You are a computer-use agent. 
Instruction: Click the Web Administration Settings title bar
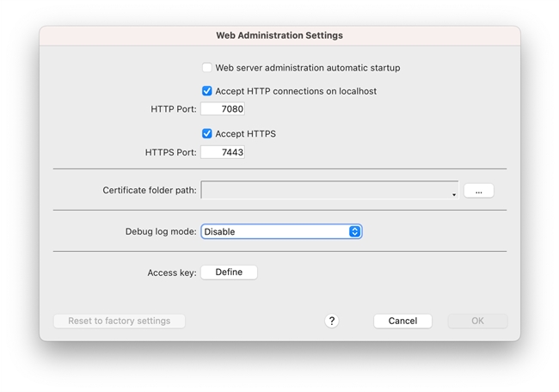(279, 35)
